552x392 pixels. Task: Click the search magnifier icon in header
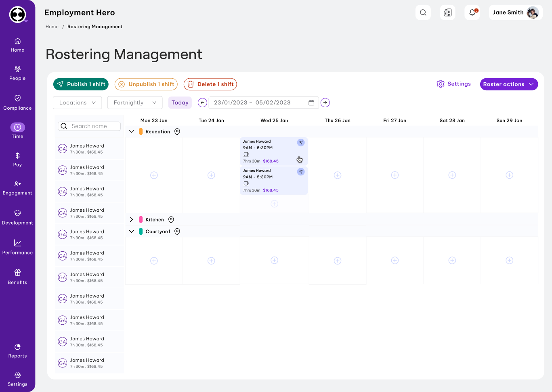(423, 13)
